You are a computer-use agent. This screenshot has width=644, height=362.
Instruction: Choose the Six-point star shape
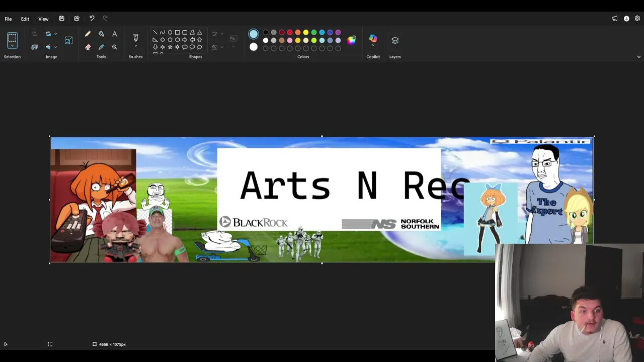177,47
